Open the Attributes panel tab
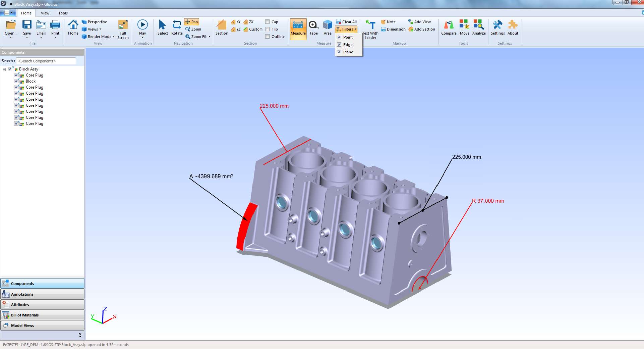This screenshot has height=349, width=644. 42,305
